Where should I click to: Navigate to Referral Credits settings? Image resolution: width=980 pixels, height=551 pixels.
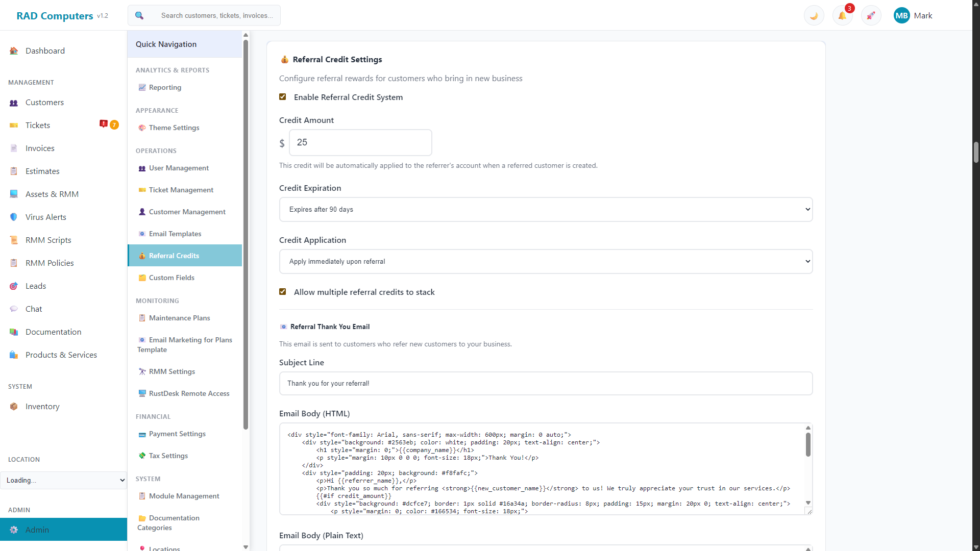click(x=174, y=256)
